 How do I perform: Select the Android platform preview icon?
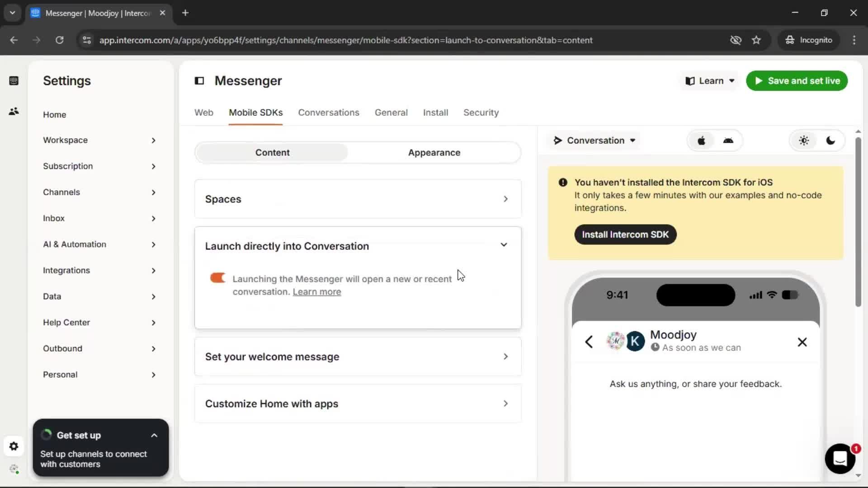tap(728, 141)
